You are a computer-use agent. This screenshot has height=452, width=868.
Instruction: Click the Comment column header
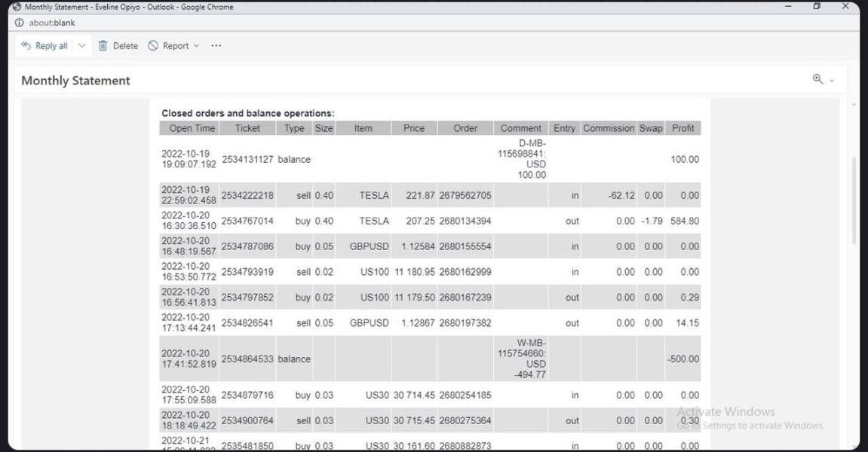click(x=520, y=128)
